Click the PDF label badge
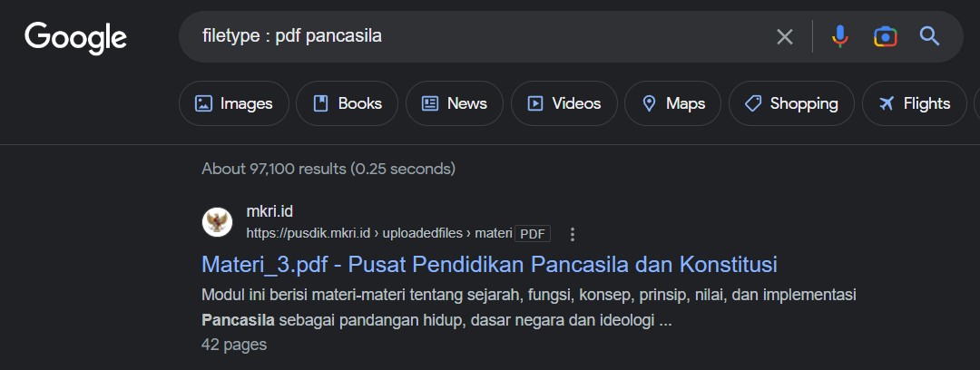 click(533, 234)
